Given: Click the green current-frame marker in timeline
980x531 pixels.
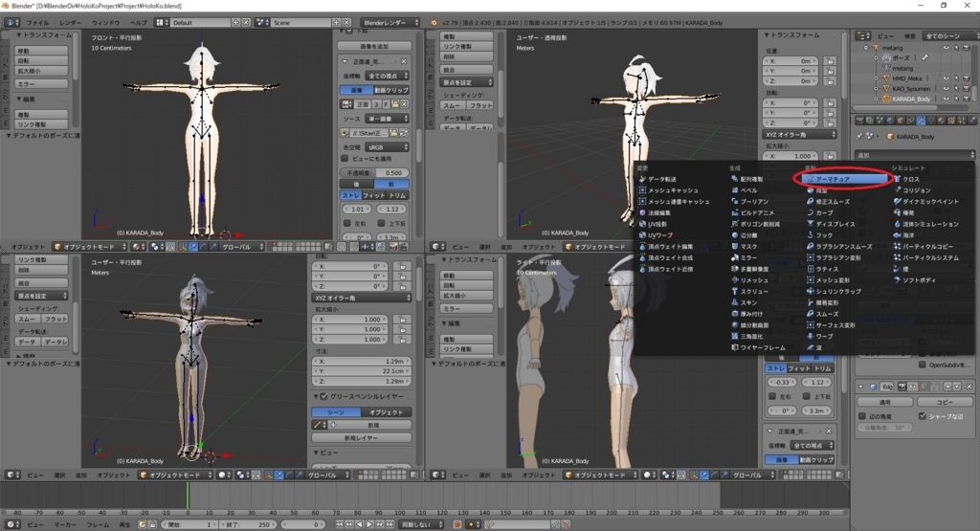Looking at the screenshot, I should pyautogui.click(x=187, y=495).
